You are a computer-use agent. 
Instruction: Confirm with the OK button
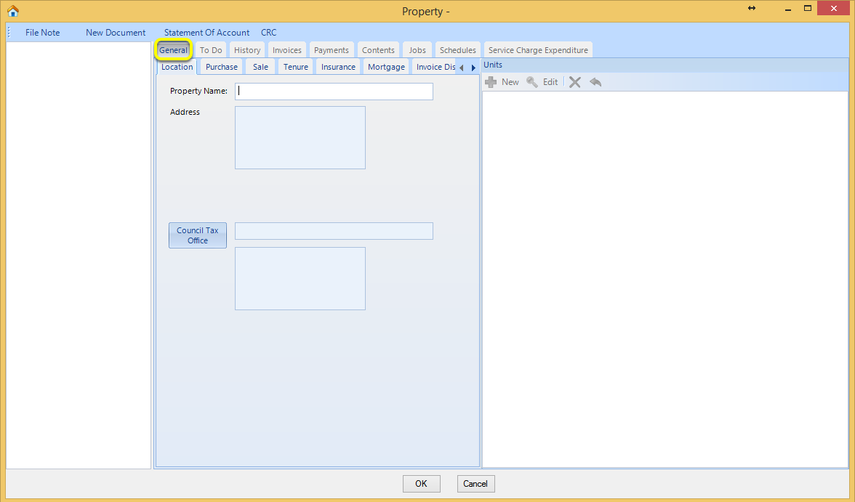pyautogui.click(x=421, y=483)
